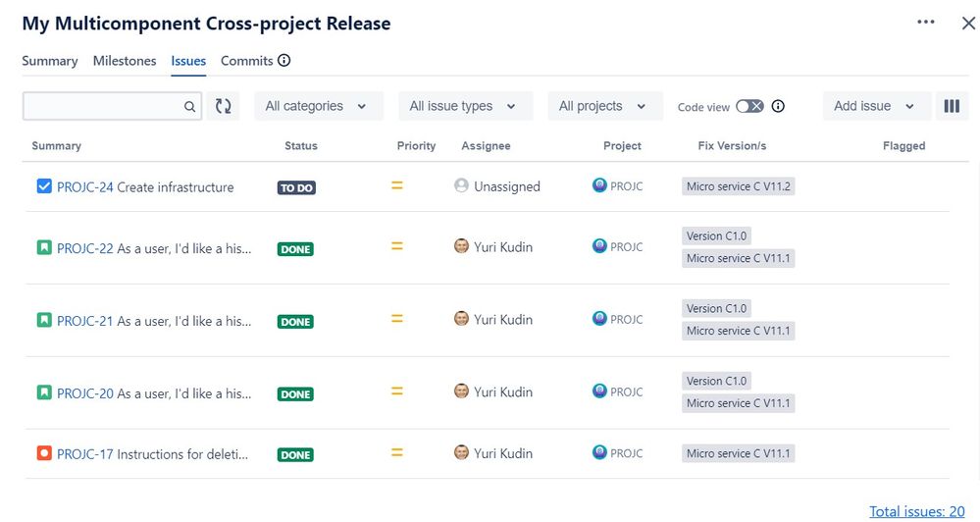Click Micro service C V11.1 tag in PROJC-17 row
980x522 pixels.
point(738,453)
